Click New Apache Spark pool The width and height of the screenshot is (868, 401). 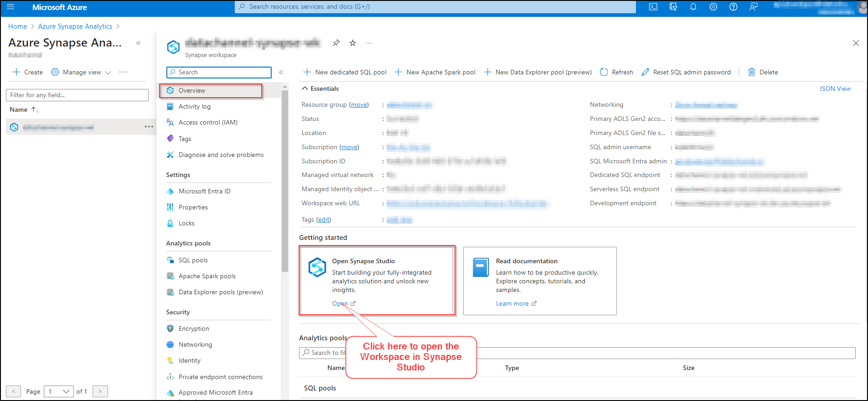tap(435, 72)
